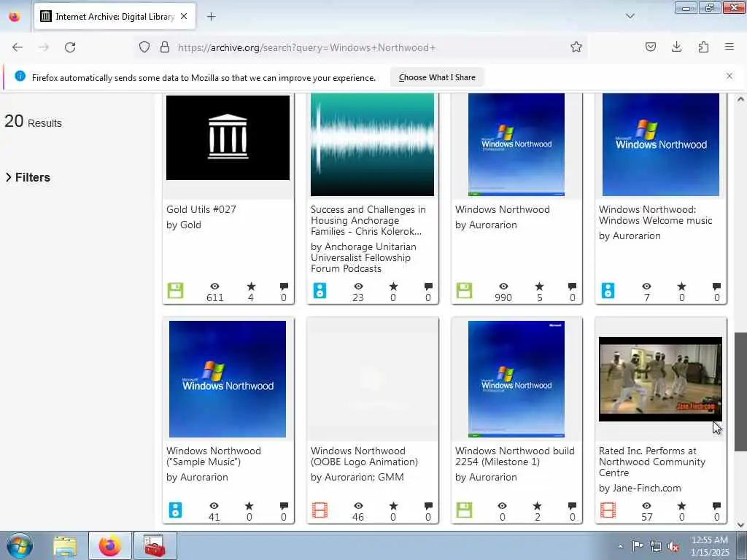Open Windows Northwood Sample Music item
Screen dimensions: 747x560
pos(214,456)
